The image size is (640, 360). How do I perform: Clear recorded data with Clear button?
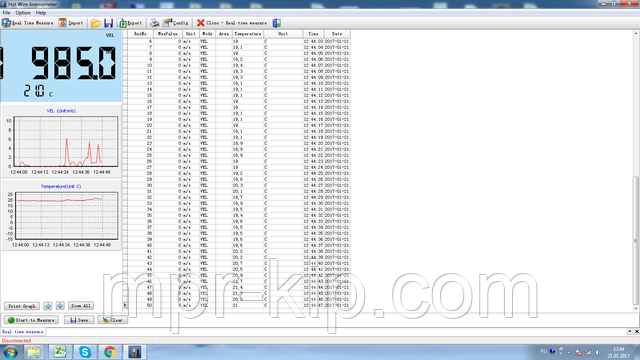[x=112, y=320]
